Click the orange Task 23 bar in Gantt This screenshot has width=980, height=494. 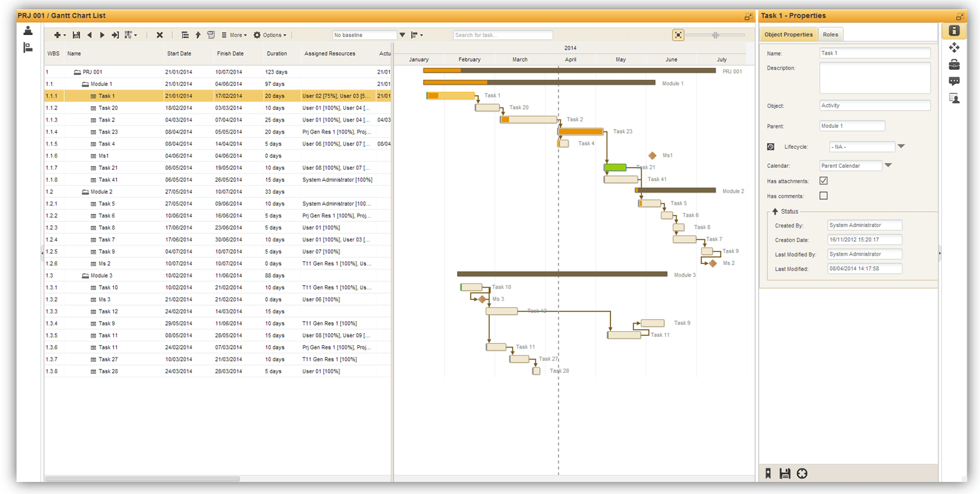pyautogui.click(x=581, y=132)
